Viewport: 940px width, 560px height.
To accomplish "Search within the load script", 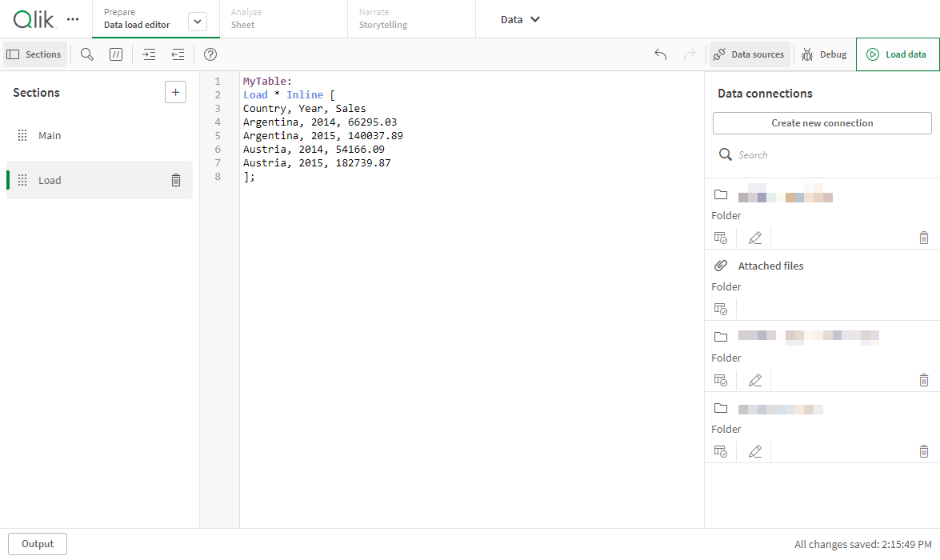I will coord(86,54).
